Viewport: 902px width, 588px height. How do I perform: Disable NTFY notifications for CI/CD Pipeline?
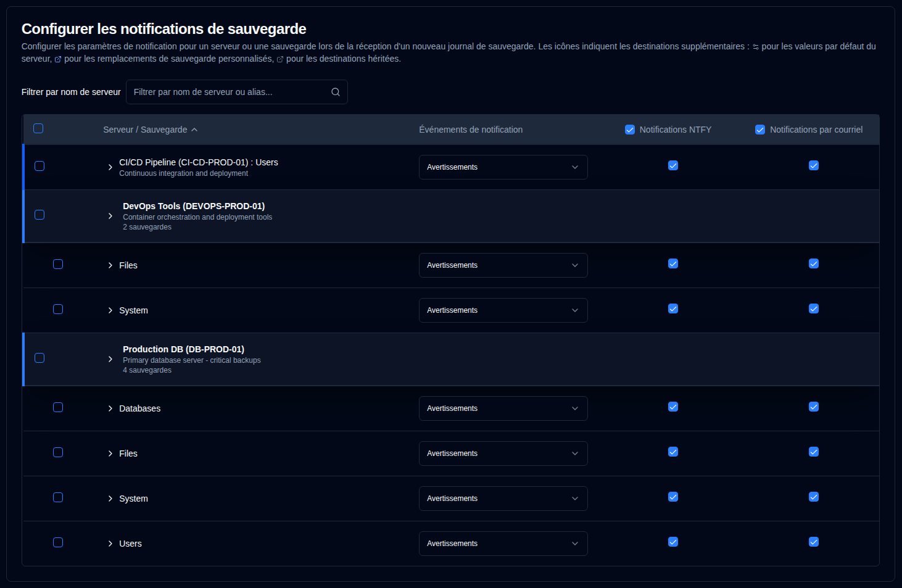673,165
